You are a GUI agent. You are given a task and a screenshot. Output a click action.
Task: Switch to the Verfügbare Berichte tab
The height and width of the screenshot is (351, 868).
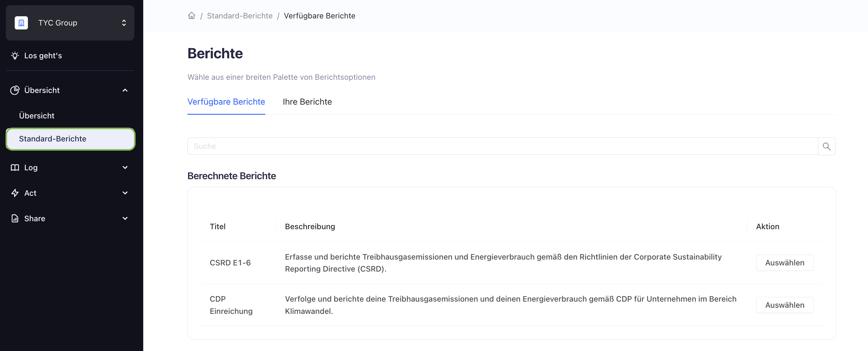coord(226,102)
